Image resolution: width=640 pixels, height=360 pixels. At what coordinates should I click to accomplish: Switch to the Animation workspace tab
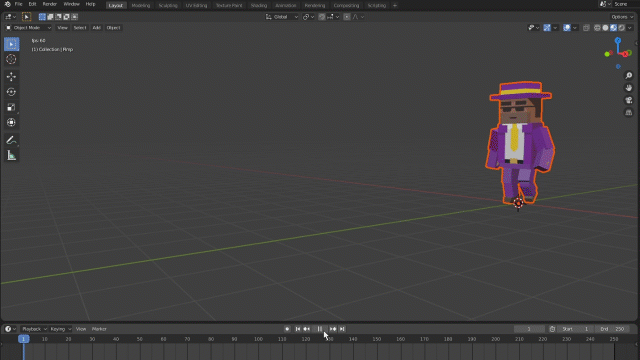285,5
